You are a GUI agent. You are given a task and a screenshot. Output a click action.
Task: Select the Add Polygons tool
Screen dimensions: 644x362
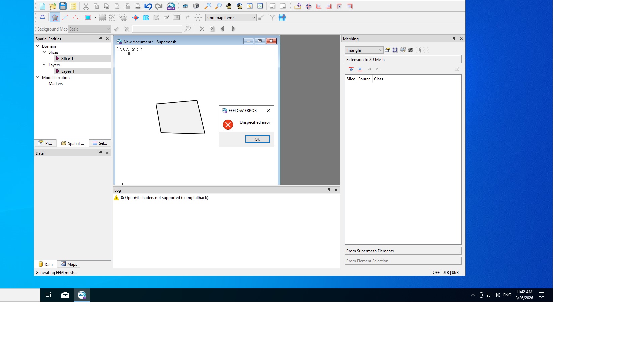coord(55,18)
